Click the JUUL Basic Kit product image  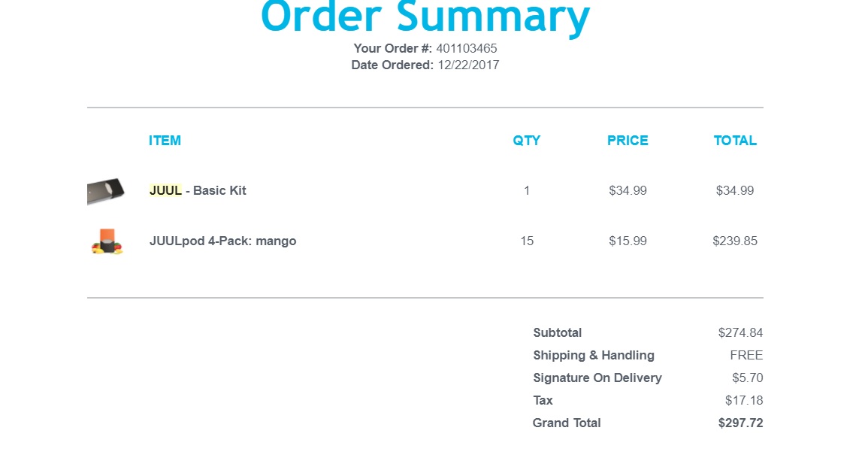[104, 190]
